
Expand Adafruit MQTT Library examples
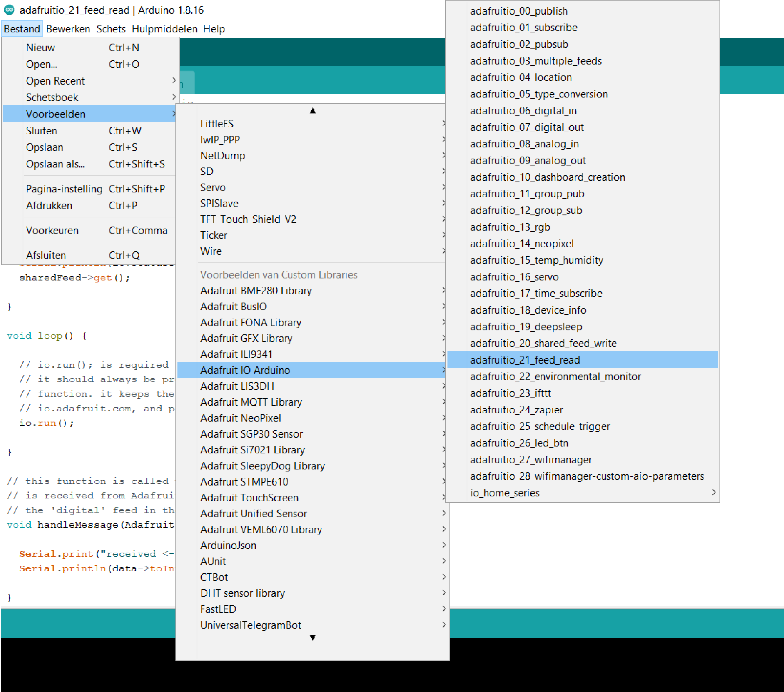click(312, 402)
